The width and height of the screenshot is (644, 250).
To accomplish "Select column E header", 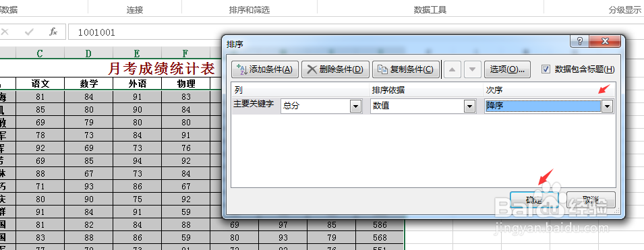I will pos(137,53).
